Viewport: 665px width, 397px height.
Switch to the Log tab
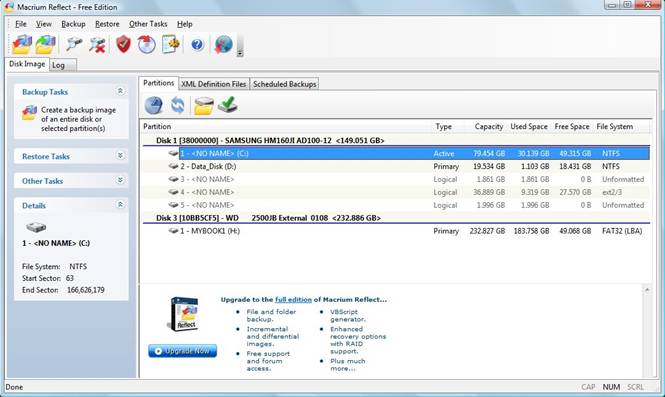[x=63, y=65]
